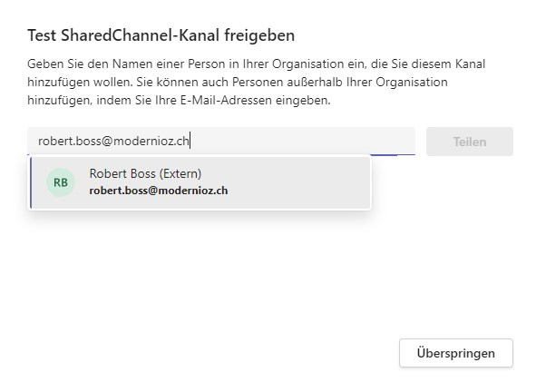Click the @ sign in the typed email address
Image resolution: width=536 pixels, height=392 pixels.
[x=107, y=141]
